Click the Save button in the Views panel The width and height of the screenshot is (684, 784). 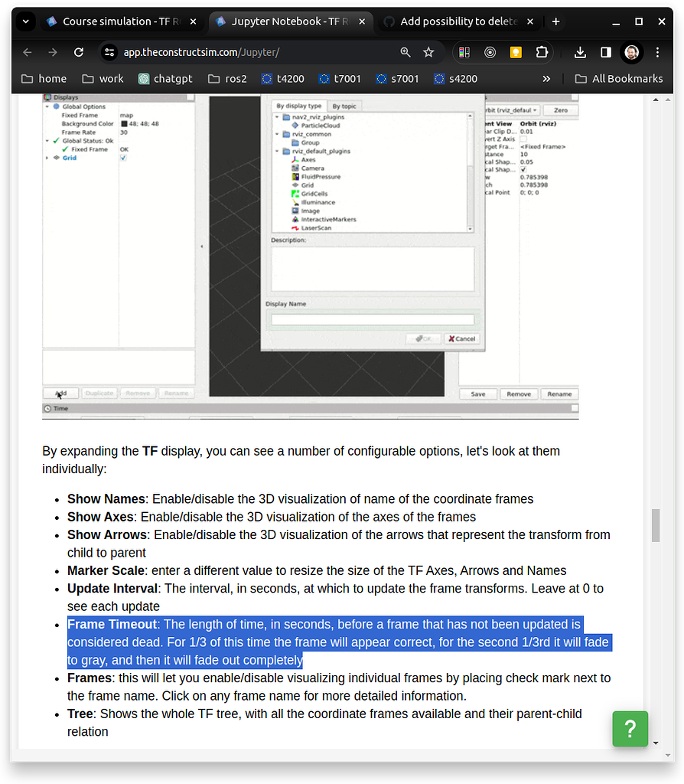point(477,393)
